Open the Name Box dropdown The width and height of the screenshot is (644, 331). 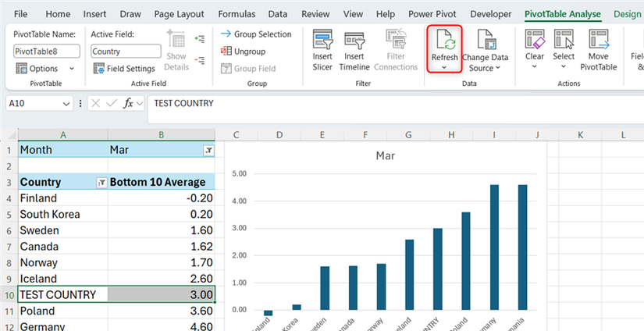click(66, 104)
